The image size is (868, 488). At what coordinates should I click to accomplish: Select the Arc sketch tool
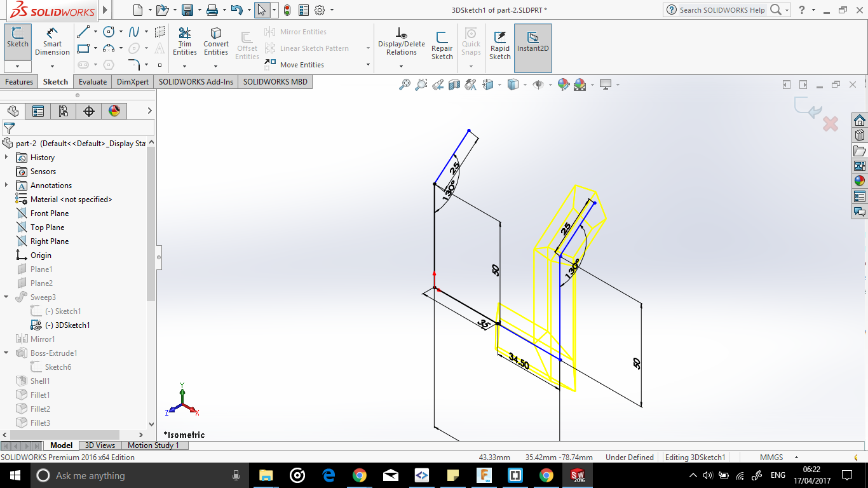pos(109,48)
